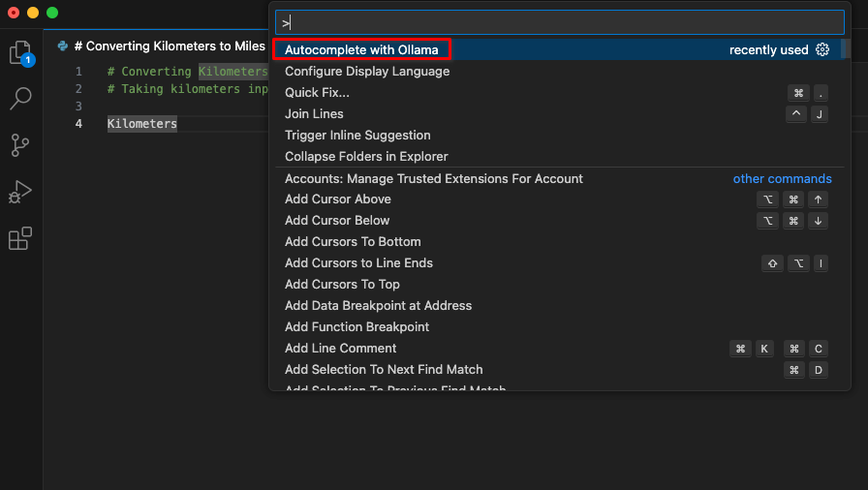Click the comment text on line 2
Image resolution: width=868 pixels, height=490 pixels.
tap(188, 89)
